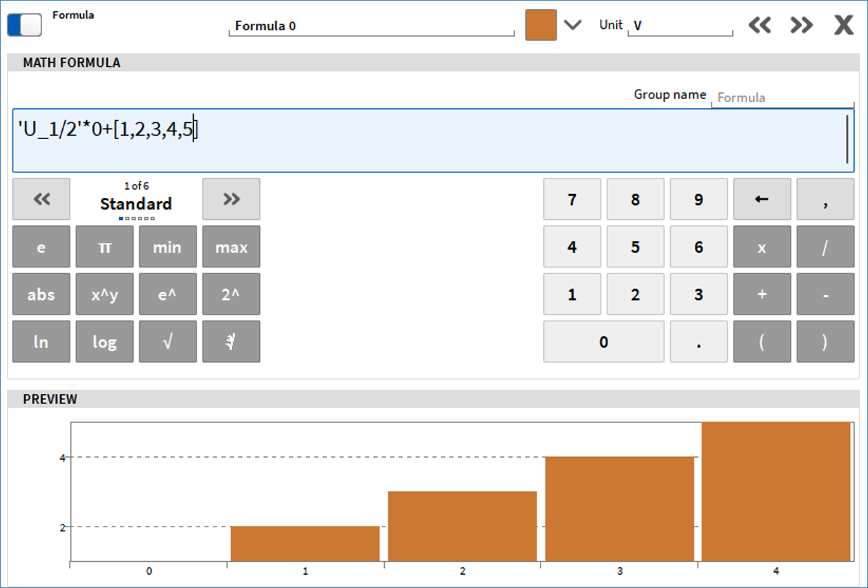The height and width of the screenshot is (588, 868).
Task: Insert the pi constant
Action: [104, 247]
